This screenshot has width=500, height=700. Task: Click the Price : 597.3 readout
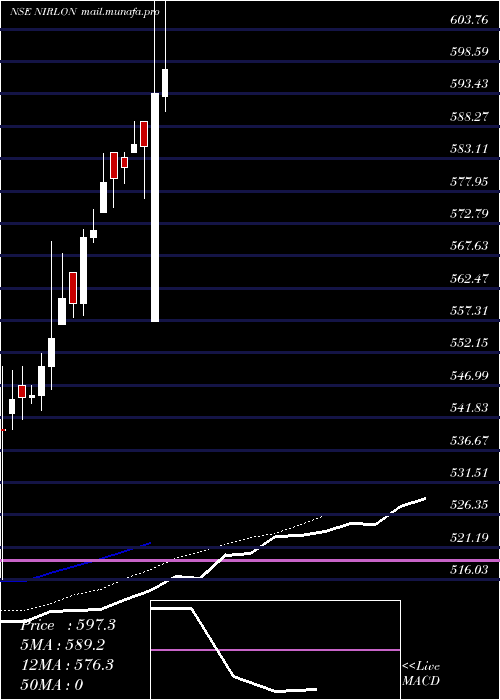68,625
